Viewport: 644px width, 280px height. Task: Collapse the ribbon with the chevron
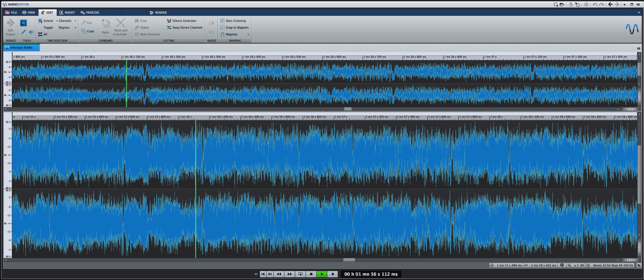click(x=639, y=13)
